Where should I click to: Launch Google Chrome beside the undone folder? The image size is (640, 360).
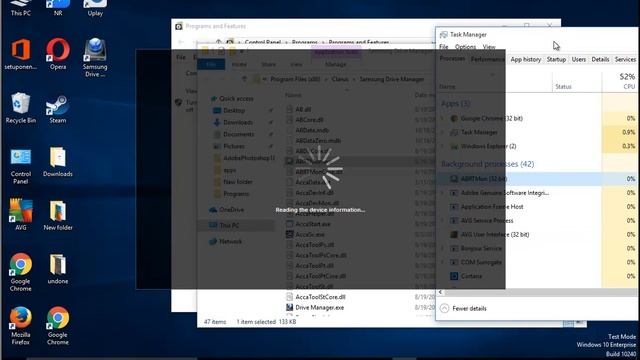(x=20, y=272)
